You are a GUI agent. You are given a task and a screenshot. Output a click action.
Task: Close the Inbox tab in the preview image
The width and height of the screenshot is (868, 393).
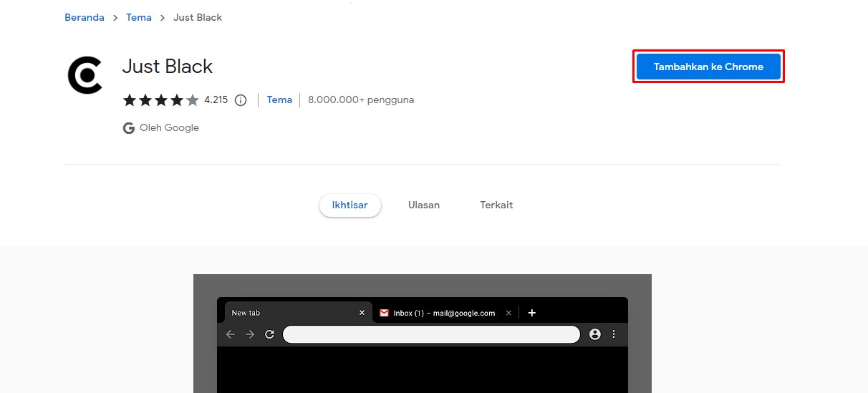point(508,313)
